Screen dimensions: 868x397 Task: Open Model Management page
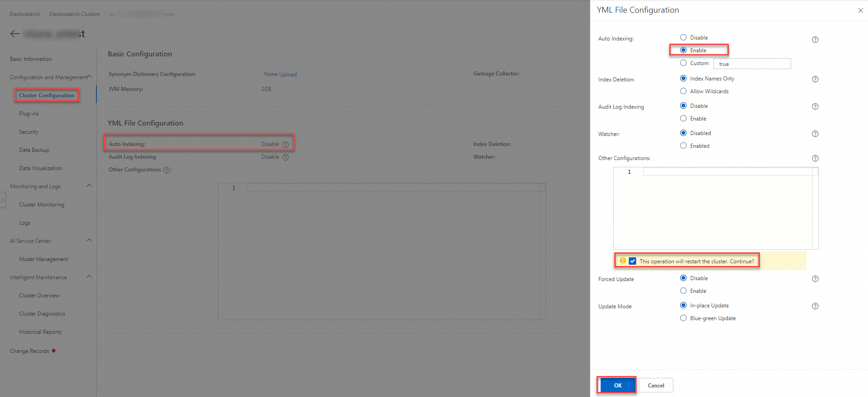coord(44,259)
